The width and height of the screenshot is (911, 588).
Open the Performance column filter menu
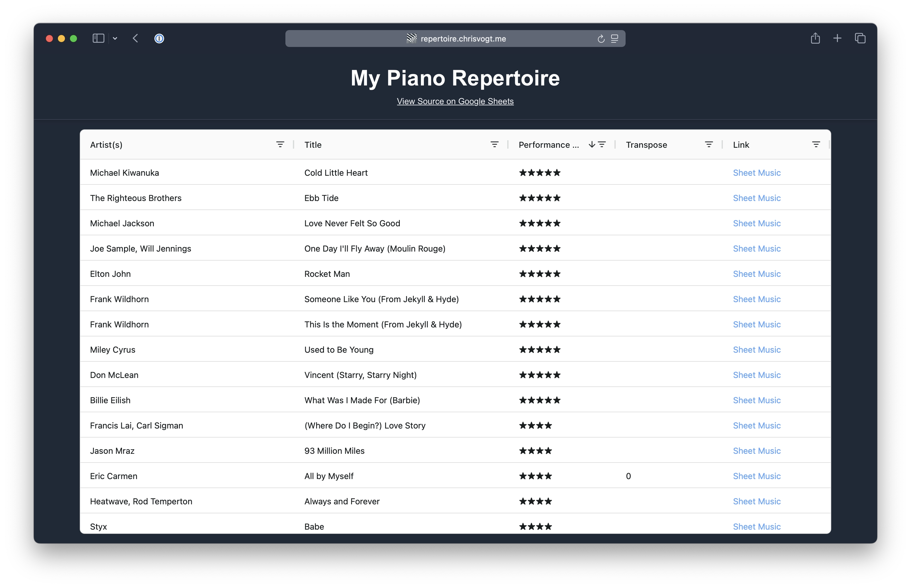(602, 144)
